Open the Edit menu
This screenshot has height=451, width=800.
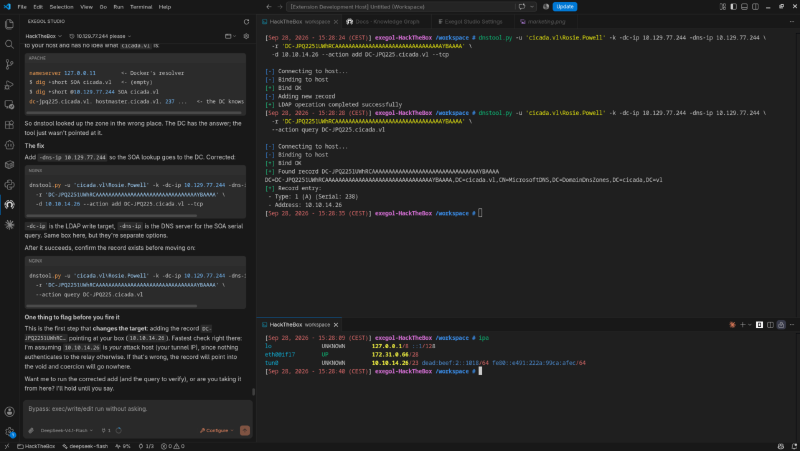(38, 7)
